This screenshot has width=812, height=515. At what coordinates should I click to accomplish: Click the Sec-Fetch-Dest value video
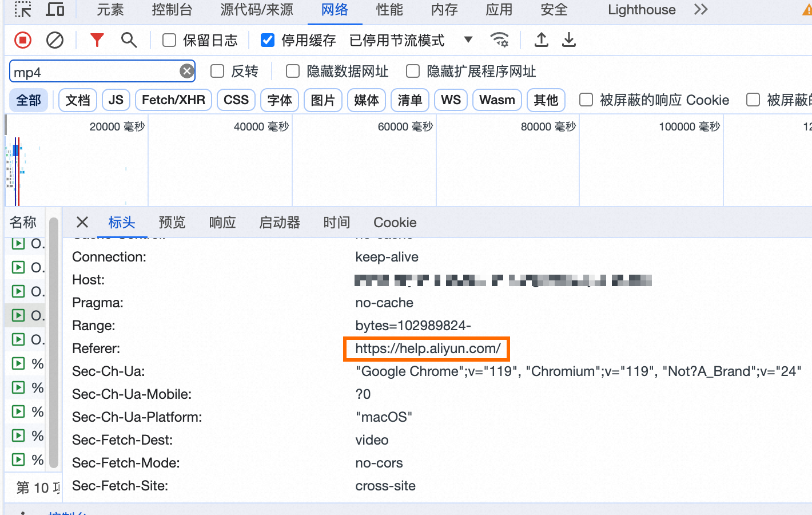click(x=372, y=440)
